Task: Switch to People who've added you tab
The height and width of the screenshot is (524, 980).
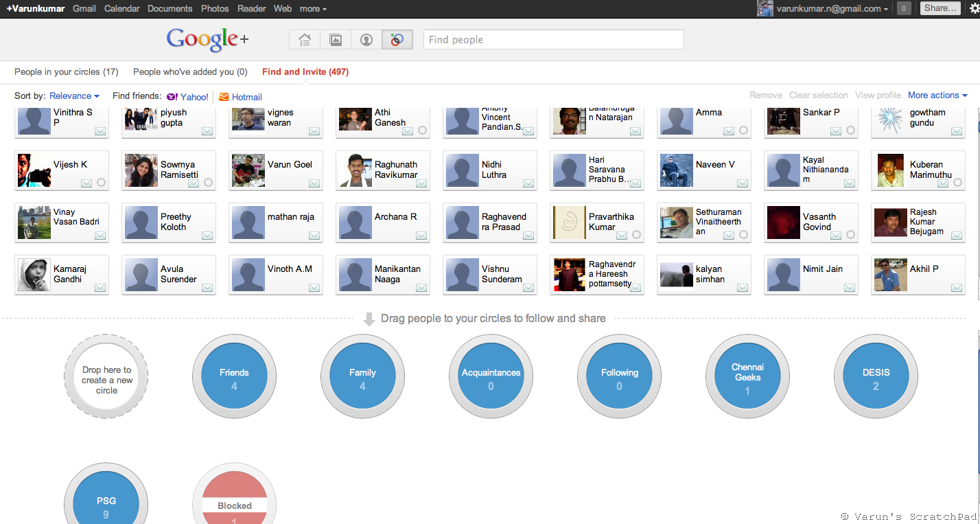Action: [190, 71]
